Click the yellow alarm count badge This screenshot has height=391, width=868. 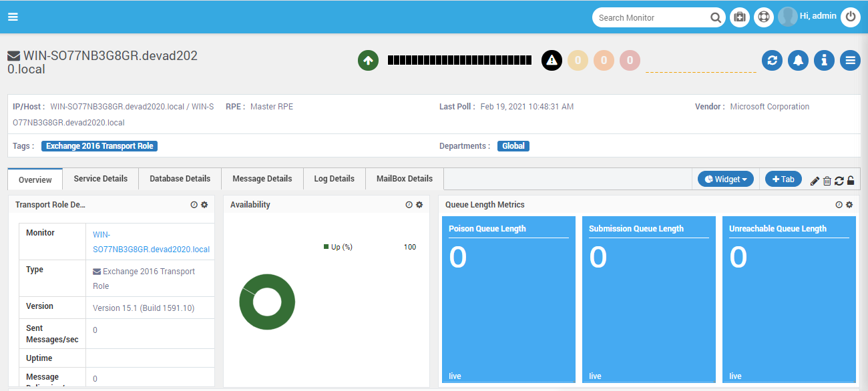click(578, 61)
